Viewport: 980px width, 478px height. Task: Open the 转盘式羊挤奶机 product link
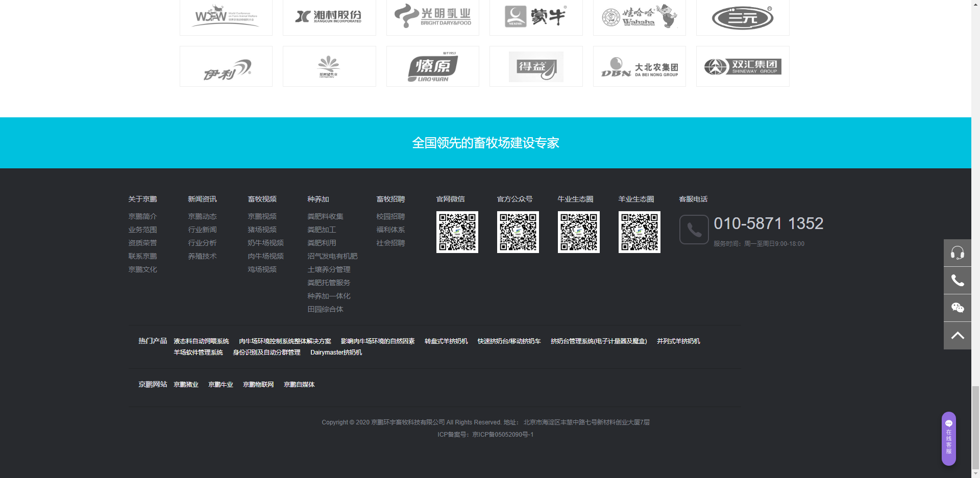(x=446, y=341)
